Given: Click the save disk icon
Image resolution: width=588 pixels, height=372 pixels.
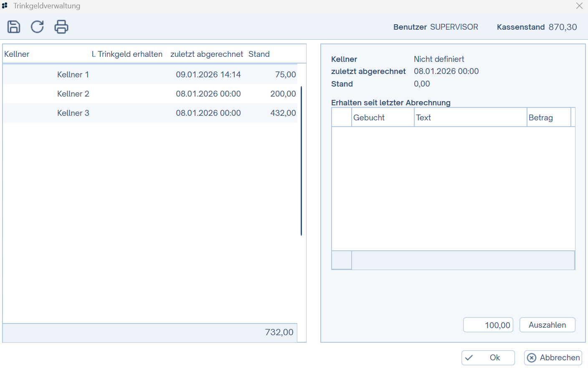Looking at the screenshot, I should [14, 27].
